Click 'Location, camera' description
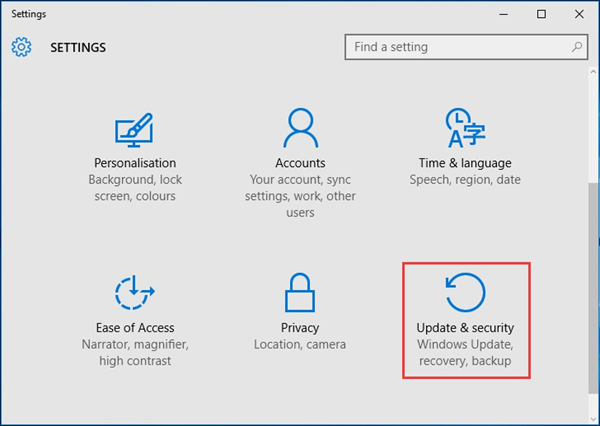 click(300, 344)
